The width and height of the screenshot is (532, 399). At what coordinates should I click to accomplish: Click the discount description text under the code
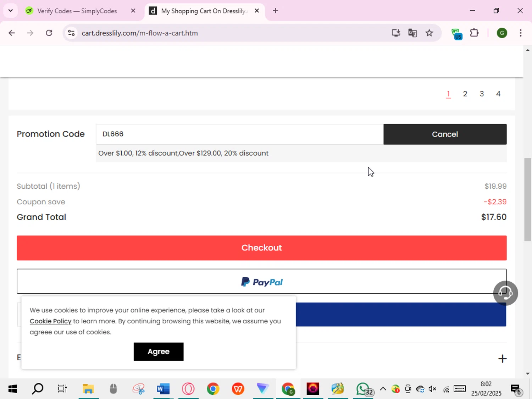coord(183,153)
